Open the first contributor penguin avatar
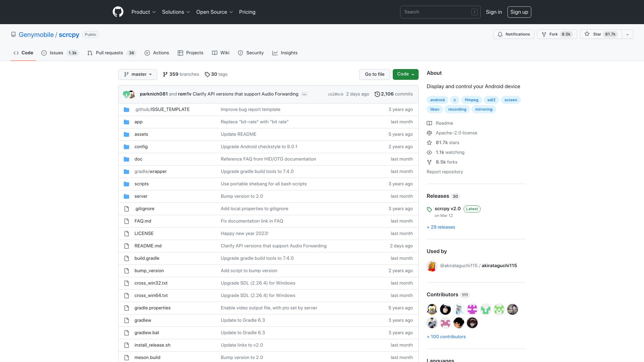 (432, 309)
